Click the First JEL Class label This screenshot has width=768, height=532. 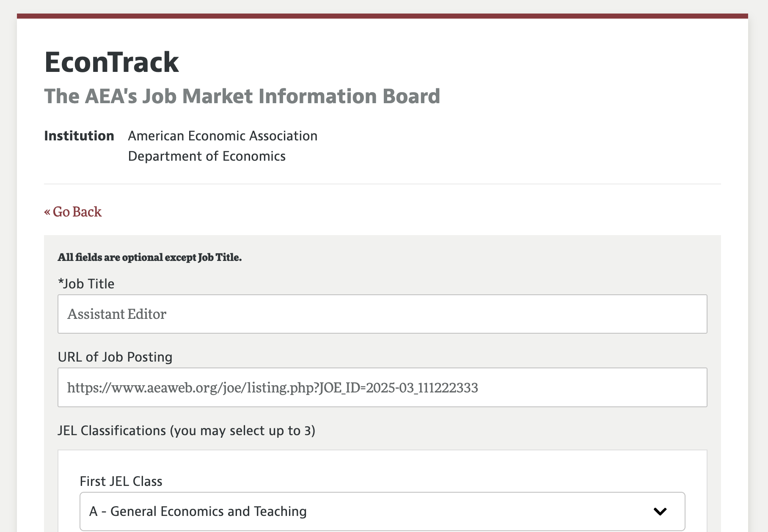coord(121,482)
